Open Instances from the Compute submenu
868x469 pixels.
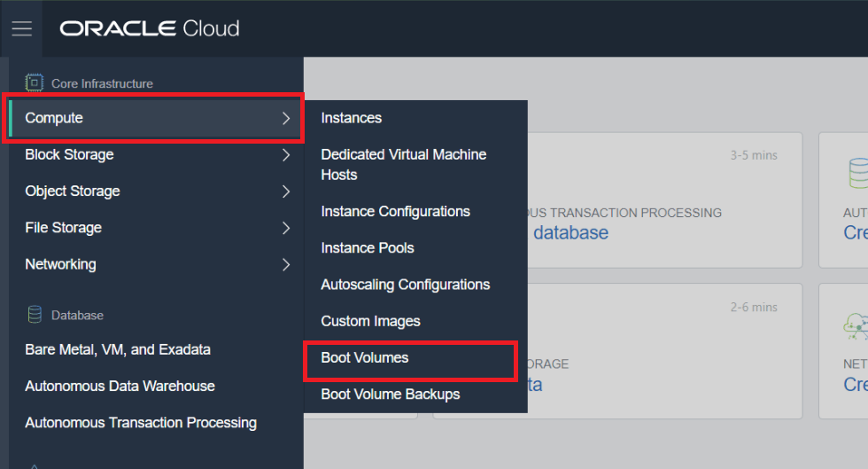[352, 118]
